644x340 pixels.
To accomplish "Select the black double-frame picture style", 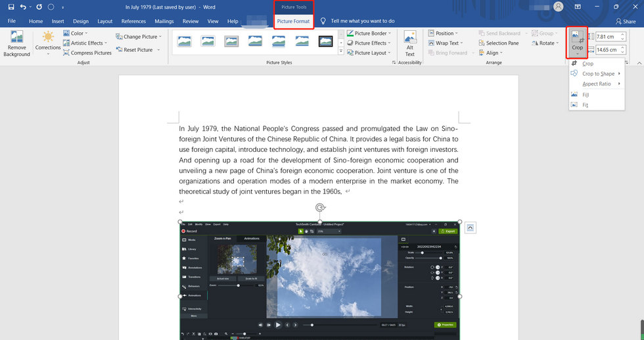I will pyautogui.click(x=325, y=41).
